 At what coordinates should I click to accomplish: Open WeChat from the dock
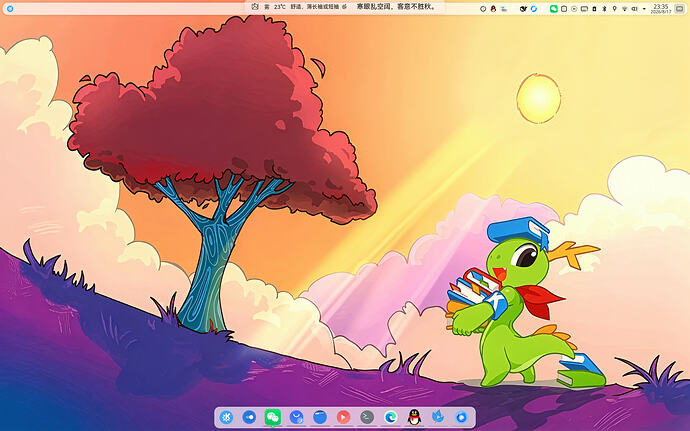click(x=273, y=417)
